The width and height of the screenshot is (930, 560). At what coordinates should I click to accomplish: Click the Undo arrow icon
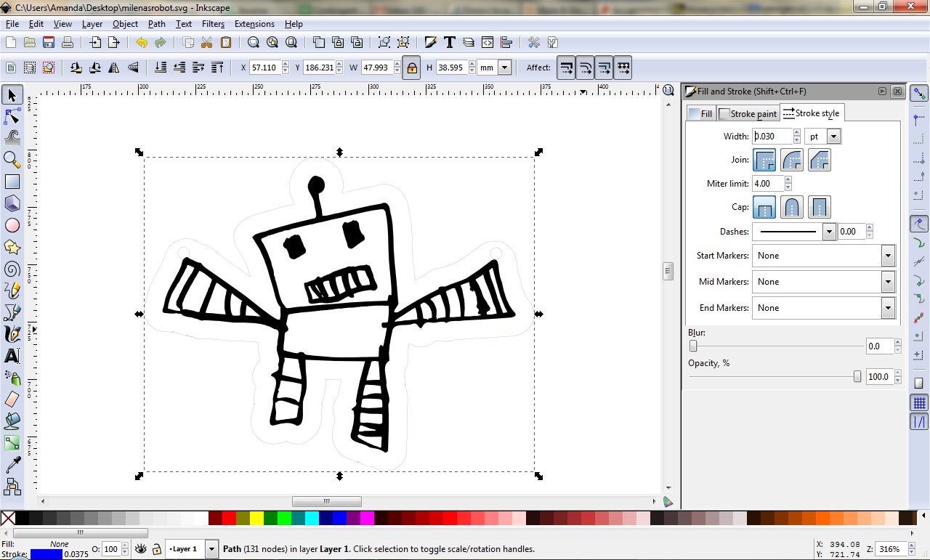click(141, 43)
